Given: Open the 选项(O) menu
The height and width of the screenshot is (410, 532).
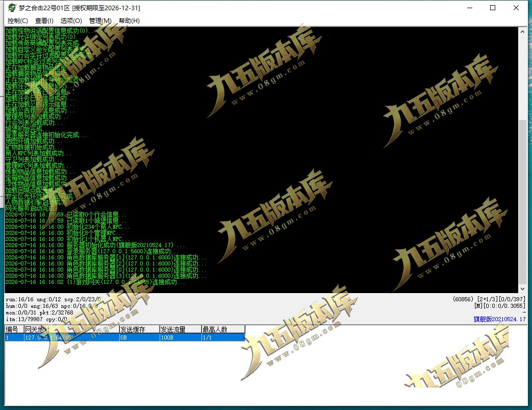Looking at the screenshot, I should tap(71, 21).
